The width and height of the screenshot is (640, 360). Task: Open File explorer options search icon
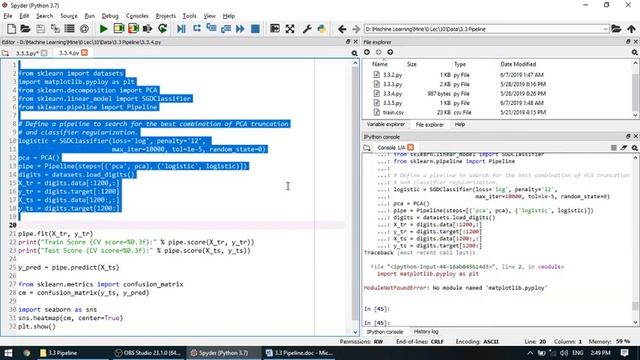pos(635,52)
